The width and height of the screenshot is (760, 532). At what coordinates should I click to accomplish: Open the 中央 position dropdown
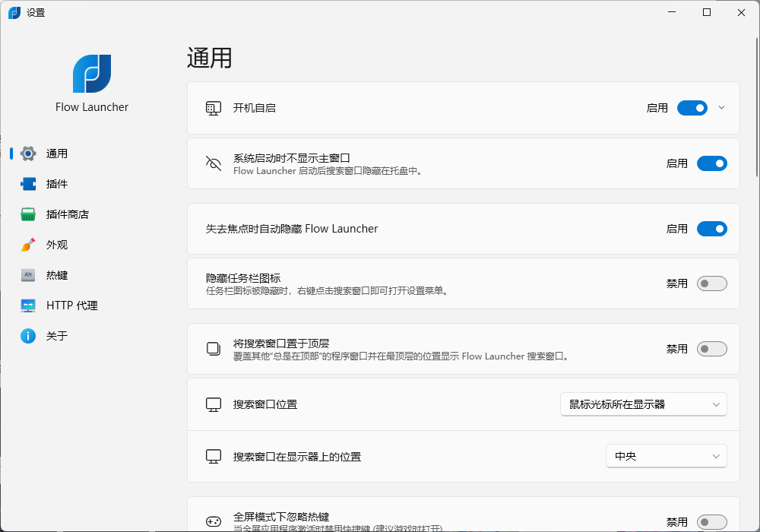point(666,456)
